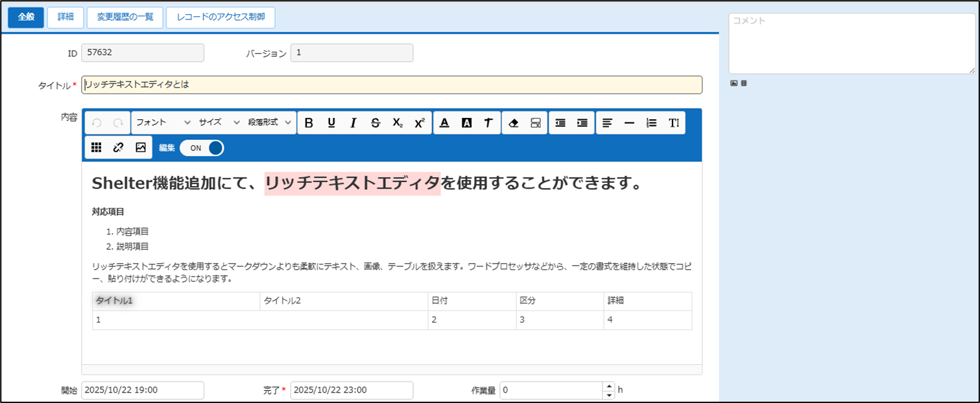Image resolution: width=980 pixels, height=403 pixels.
Task: Insert an image using the picture icon
Action: tap(141, 148)
